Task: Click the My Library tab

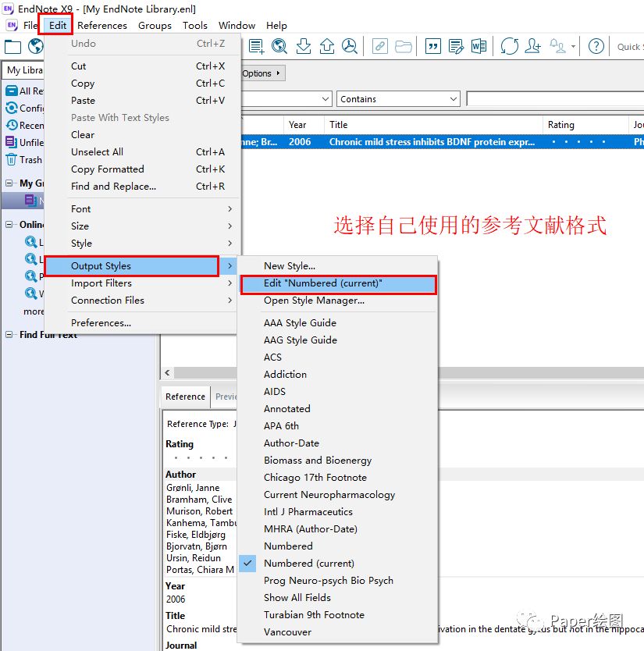Action: pyautogui.click(x=23, y=70)
